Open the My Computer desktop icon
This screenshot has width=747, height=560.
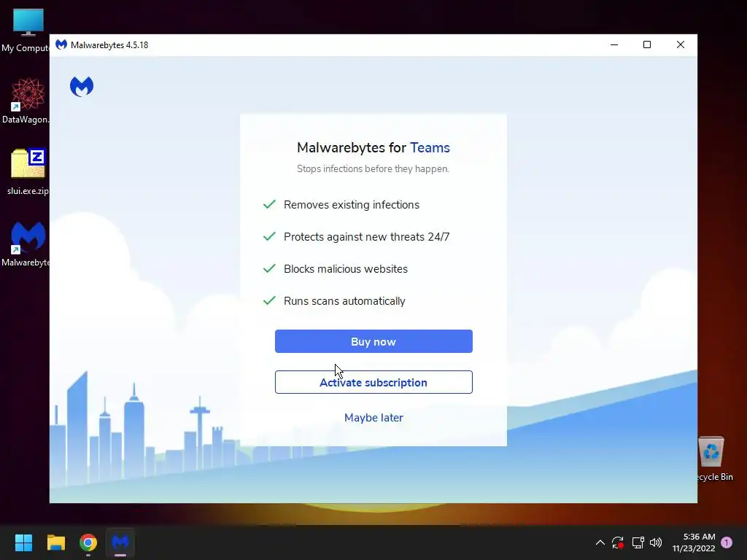25,30
